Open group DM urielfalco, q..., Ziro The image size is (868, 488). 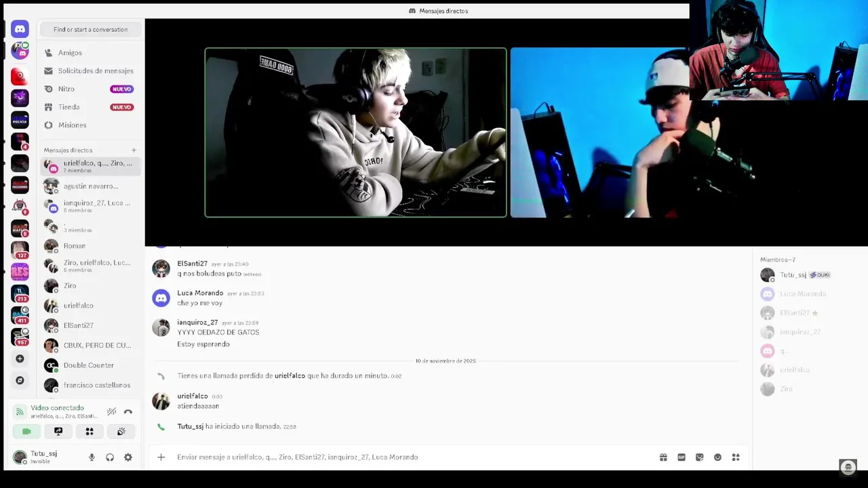(x=90, y=166)
